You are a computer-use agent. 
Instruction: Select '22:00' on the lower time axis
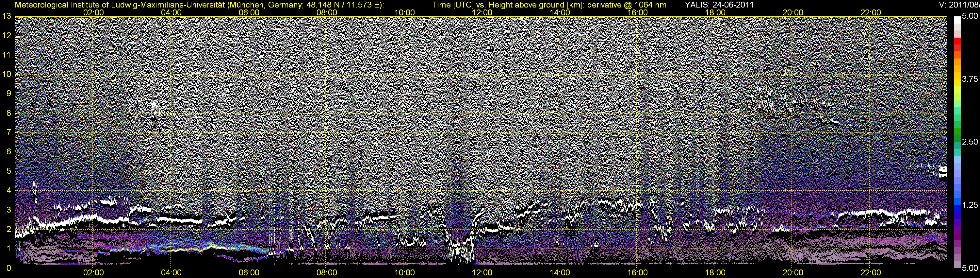point(871,273)
